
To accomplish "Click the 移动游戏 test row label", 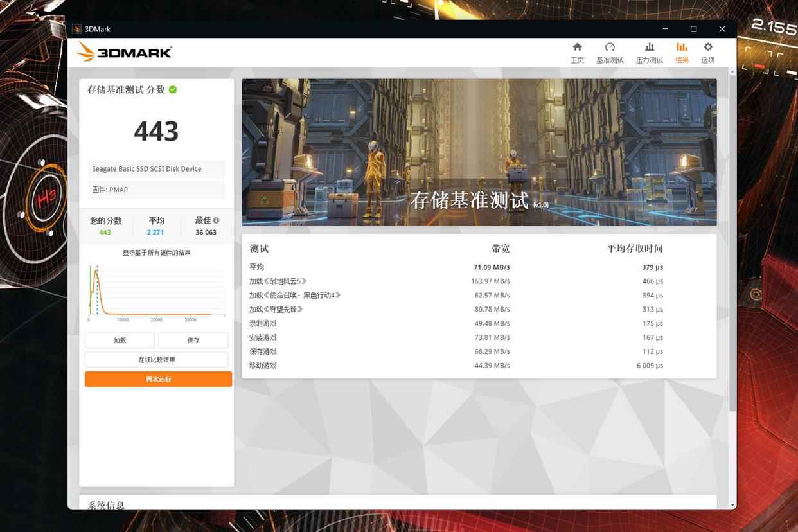I will 263,366.
